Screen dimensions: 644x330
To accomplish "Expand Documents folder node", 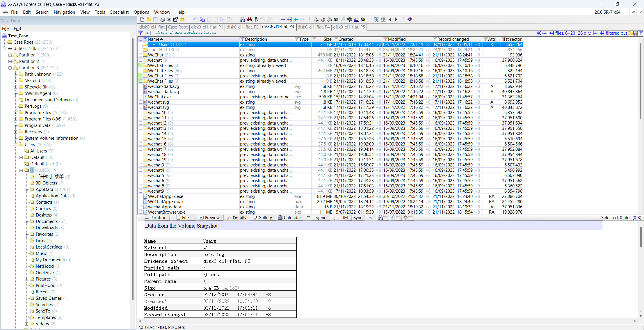I will coord(26,221).
